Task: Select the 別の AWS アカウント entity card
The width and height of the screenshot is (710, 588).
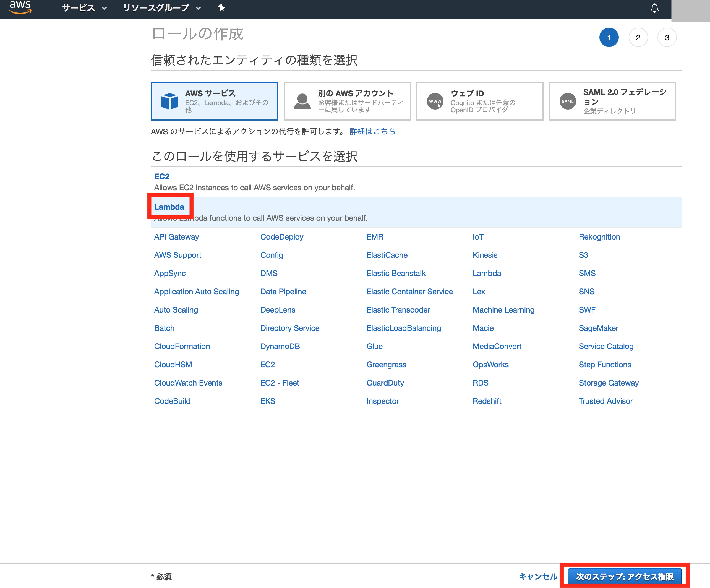Action: (x=347, y=101)
